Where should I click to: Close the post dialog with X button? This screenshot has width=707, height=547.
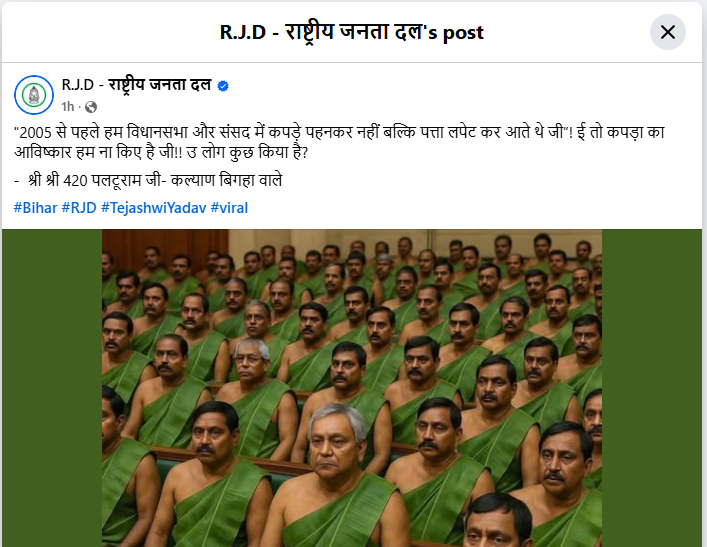[x=667, y=32]
